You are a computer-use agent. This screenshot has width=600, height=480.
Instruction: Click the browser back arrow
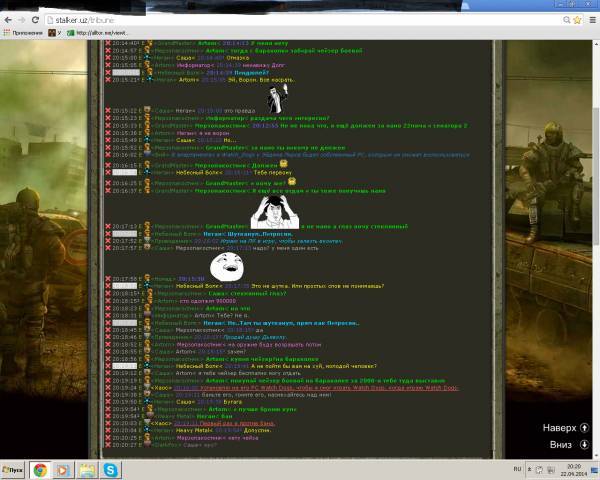(7, 20)
